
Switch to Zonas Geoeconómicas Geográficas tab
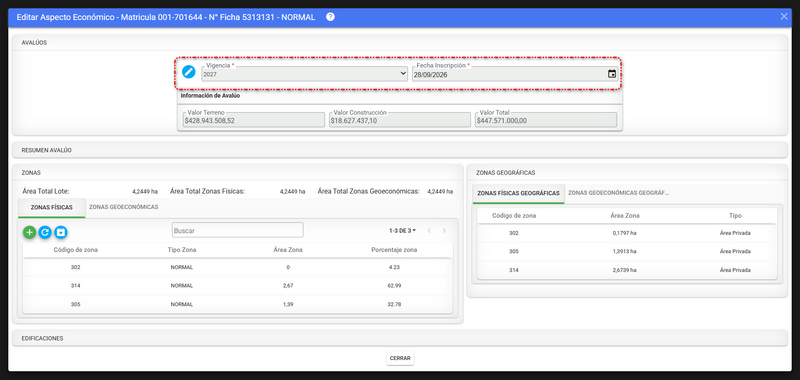(618, 193)
